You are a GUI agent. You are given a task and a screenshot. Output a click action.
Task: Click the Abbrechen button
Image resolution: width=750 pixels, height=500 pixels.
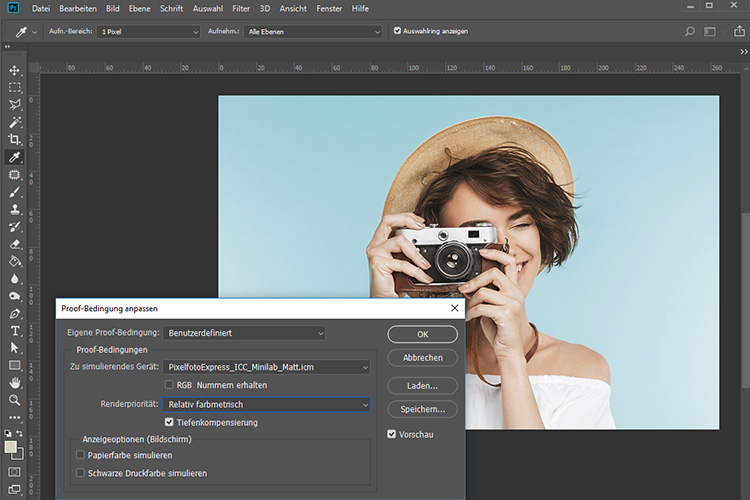pyautogui.click(x=422, y=358)
